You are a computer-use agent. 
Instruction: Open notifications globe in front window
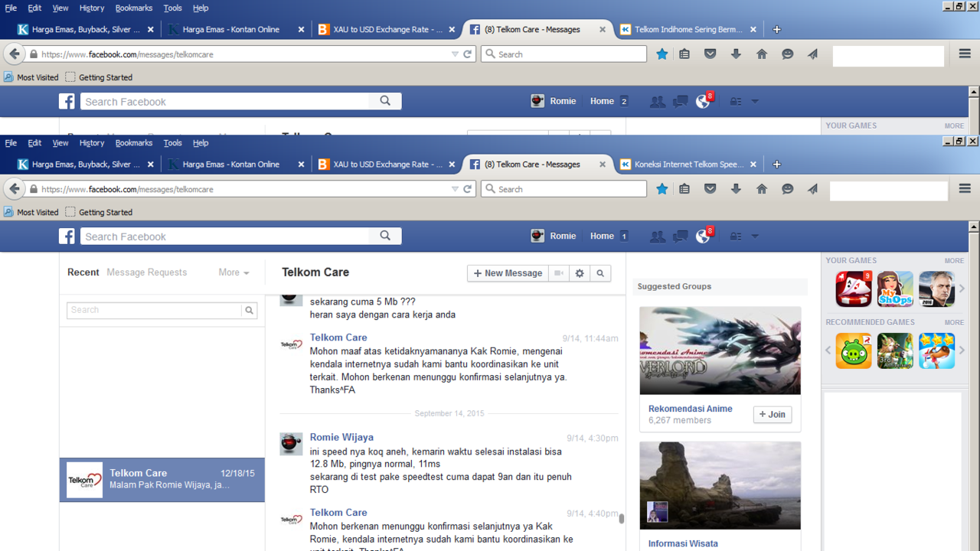coord(703,236)
